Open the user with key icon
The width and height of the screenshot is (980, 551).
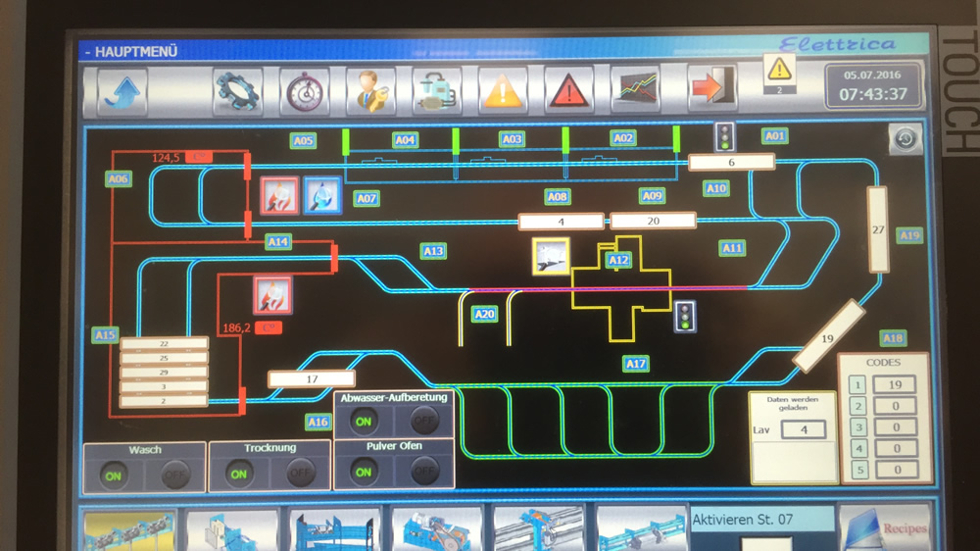point(370,91)
